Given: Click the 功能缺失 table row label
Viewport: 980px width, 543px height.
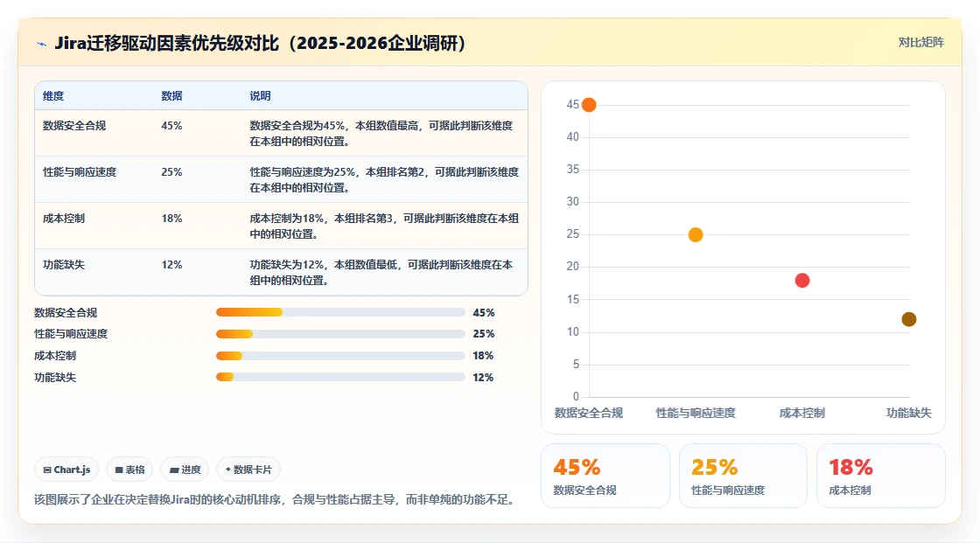Looking at the screenshot, I should point(64,264).
